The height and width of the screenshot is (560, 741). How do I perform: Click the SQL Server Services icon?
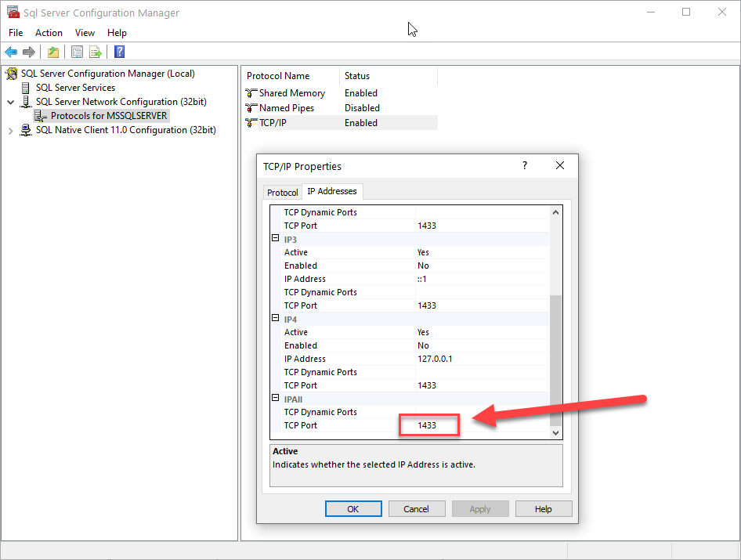pos(26,88)
